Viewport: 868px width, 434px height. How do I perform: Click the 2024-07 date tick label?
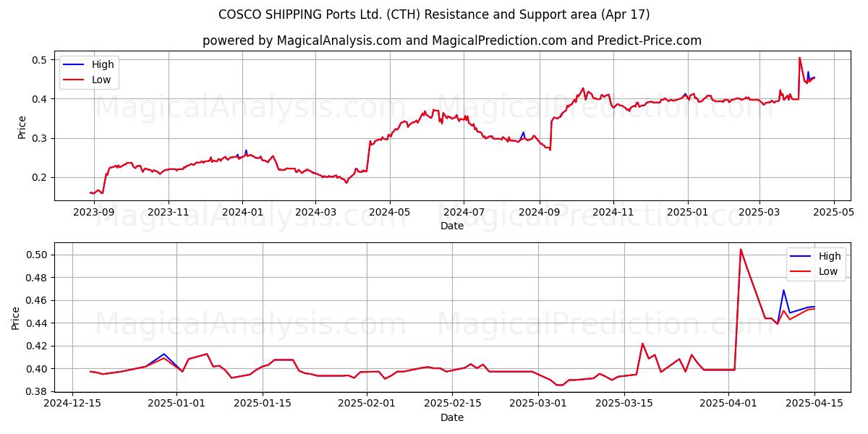464,213
